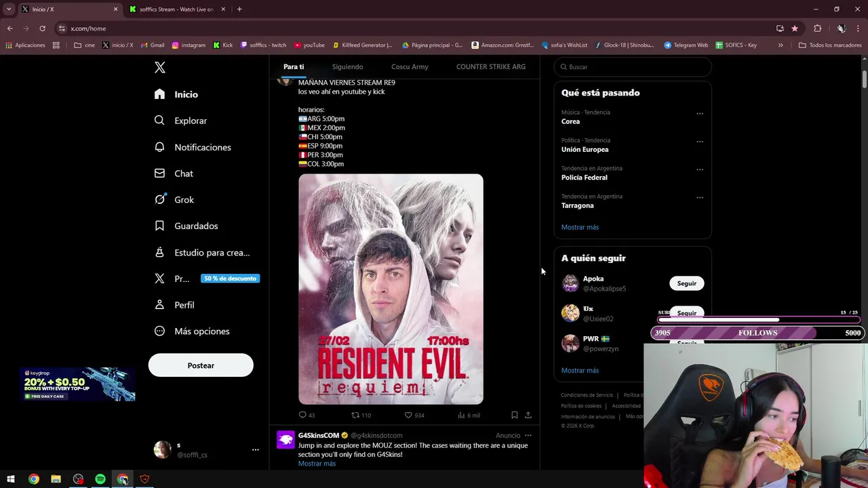Screen dimensions: 868x488
Task: Open the Resident Evil Requiem poster image
Action: coord(391,289)
